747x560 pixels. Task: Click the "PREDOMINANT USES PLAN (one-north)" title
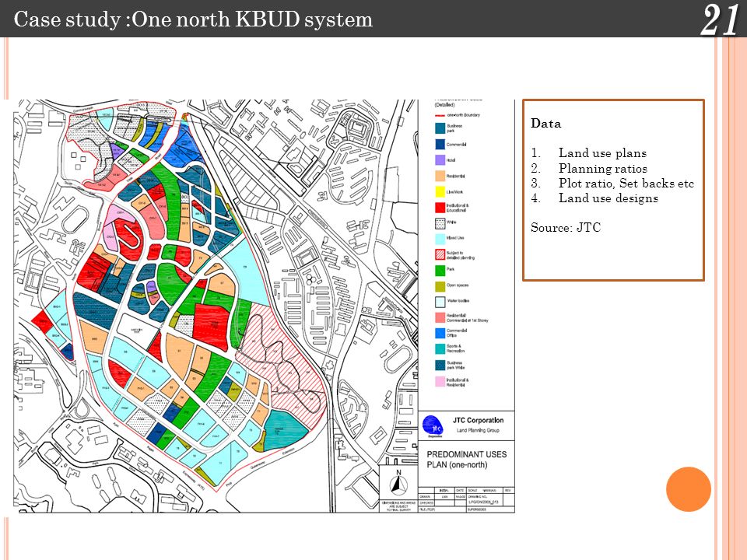[x=467, y=460]
